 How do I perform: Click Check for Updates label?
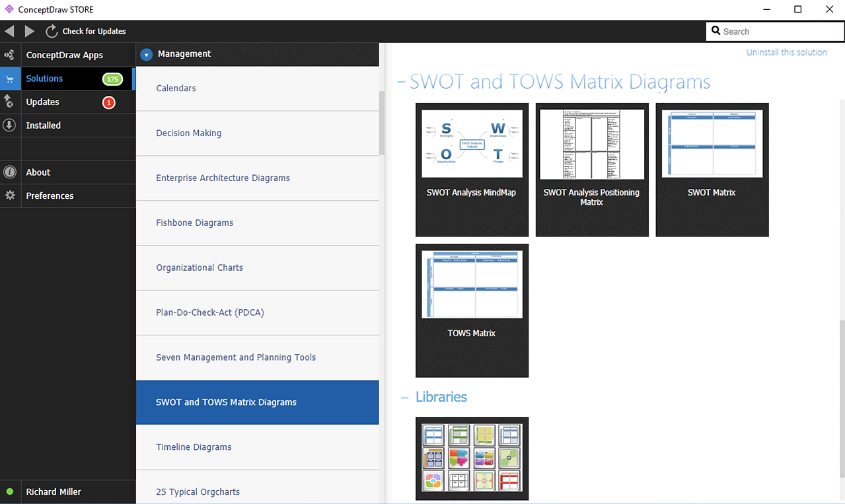pos(94,31)
